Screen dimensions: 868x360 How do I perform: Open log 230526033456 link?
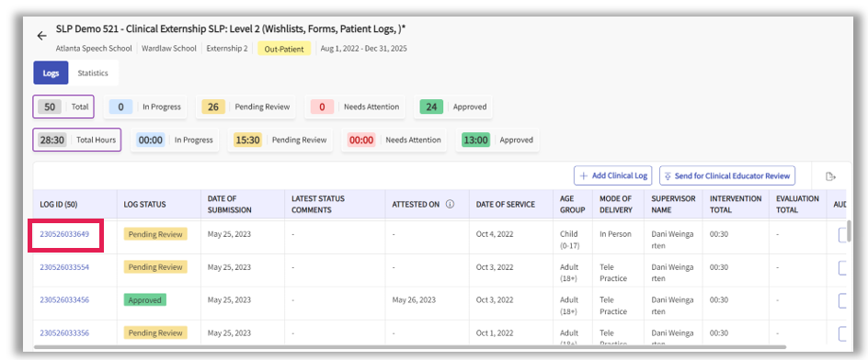pyautogui.click(x=64, y=300)
